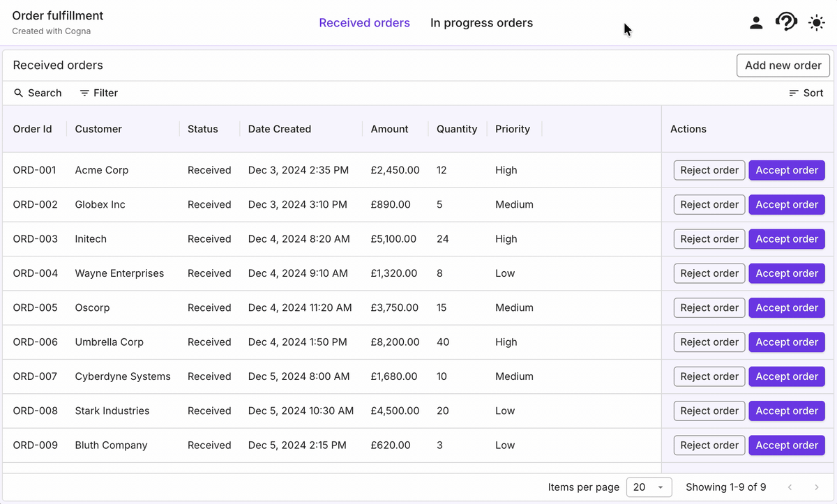837x504 pixels.
Task: Click customer name Wayne Enterprises
Action: point(119,273)
